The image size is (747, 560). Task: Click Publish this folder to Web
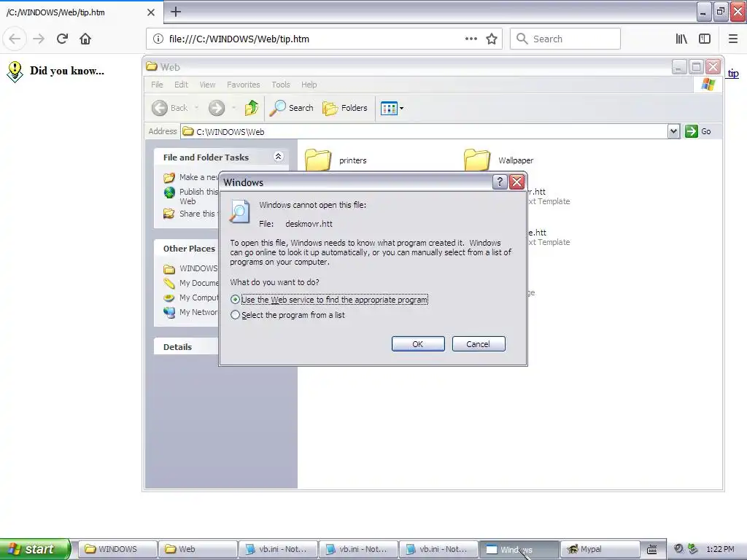[190, 196]
